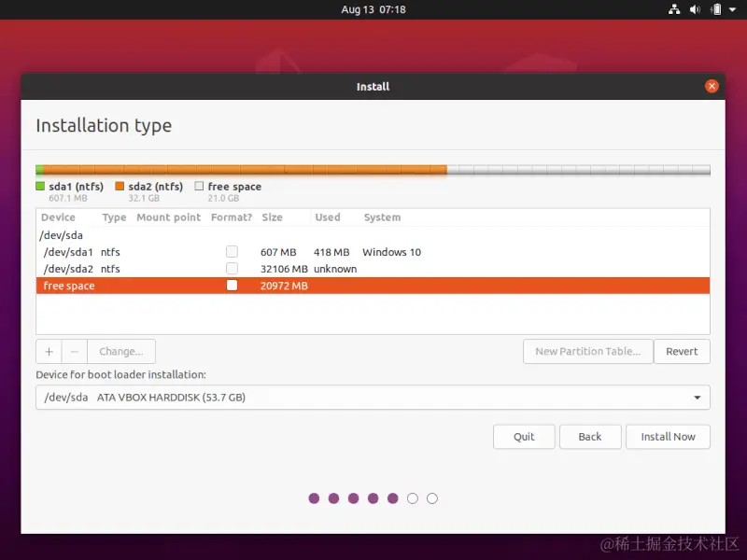Open the network status icon in top bar
Image resolution: width=747 pixels, height=560 pixels.
tap(674, 9)
